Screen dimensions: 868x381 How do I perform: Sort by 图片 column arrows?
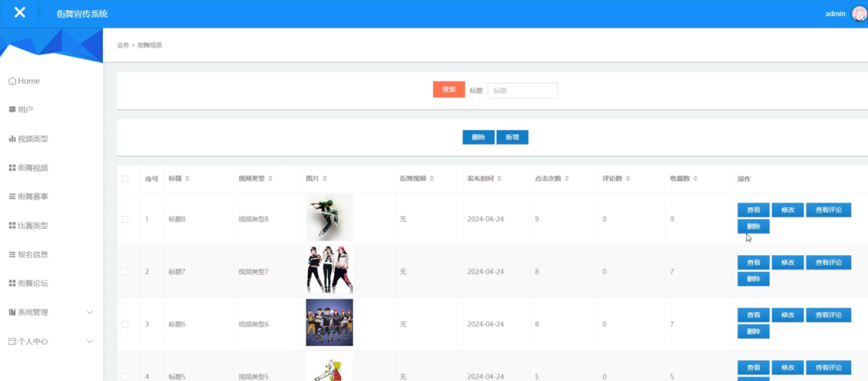click(325, 179)
